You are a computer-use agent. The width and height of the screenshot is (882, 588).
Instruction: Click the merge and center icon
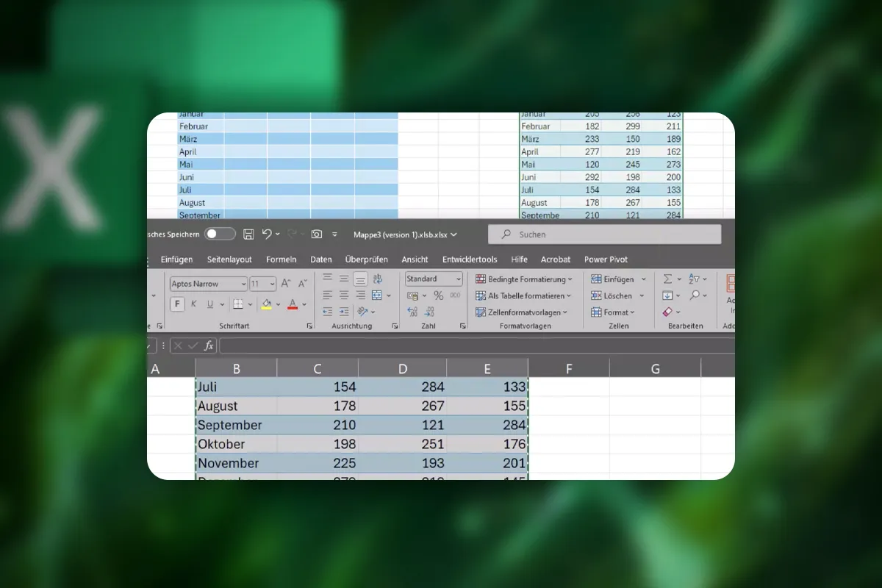click(377, 295)
